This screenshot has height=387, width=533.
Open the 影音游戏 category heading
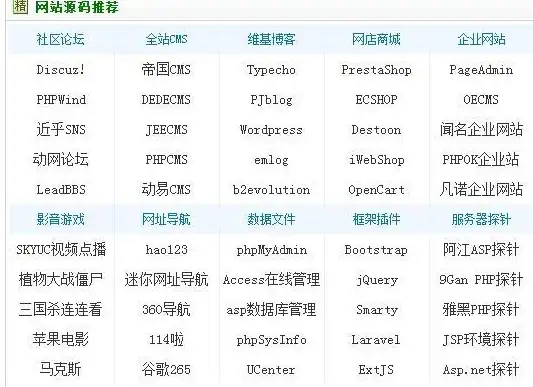pyautogui.click(x=61, y=219)
